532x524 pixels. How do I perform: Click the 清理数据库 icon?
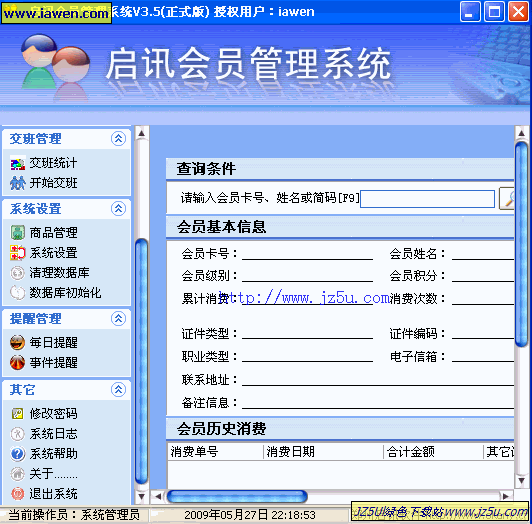click(18, 273)
